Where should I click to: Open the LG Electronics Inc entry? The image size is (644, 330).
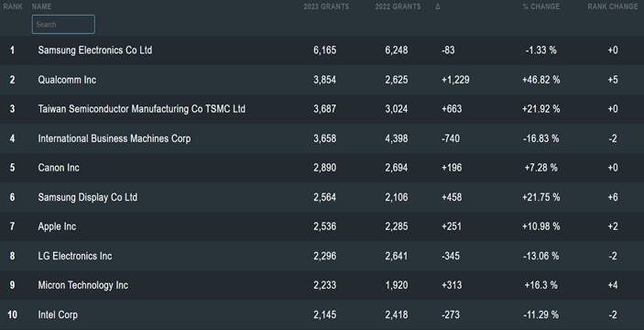pos(75,256)
